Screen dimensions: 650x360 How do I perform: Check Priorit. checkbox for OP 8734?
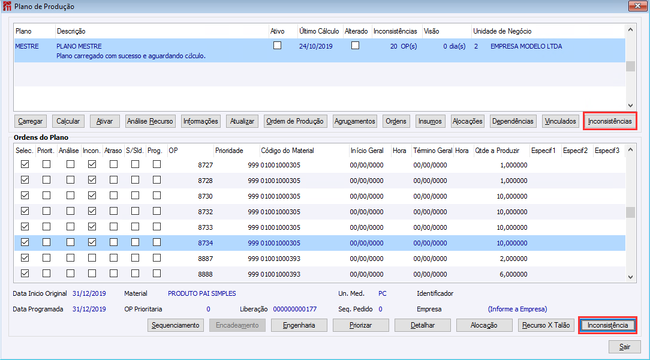[46, 242]
